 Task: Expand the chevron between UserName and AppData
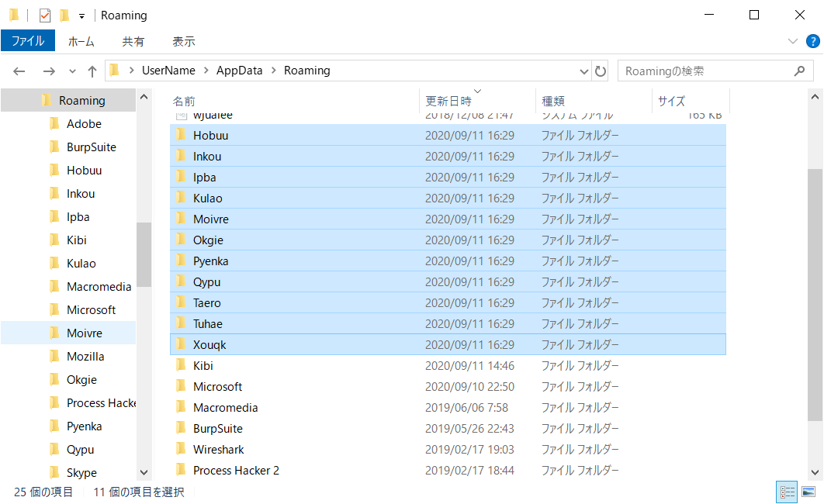(x=206, y=71)
